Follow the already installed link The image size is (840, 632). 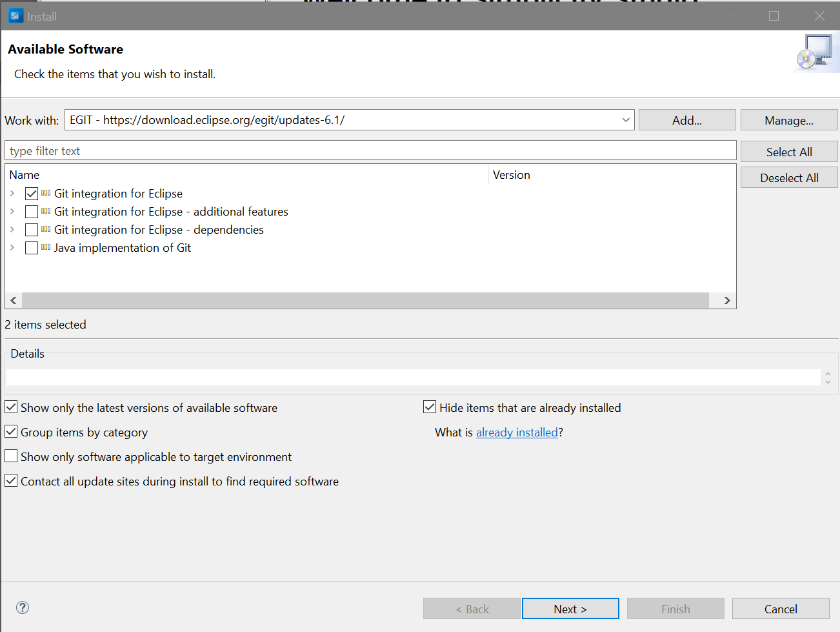[x=517, y=432]
